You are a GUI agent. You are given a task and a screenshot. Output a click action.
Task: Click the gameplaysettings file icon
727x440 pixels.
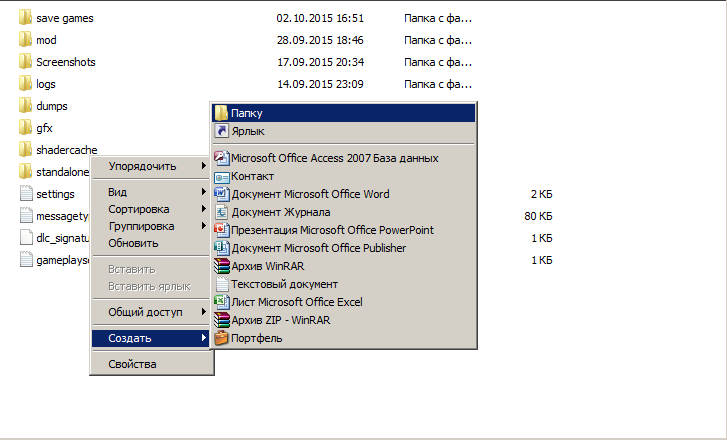pyautogui.click(x=26, y=260)
